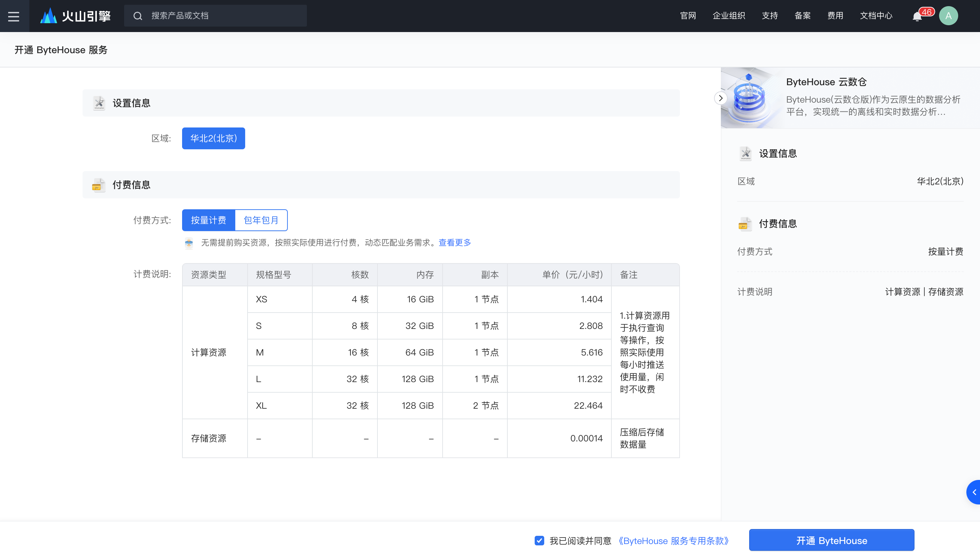Open the ByteHouse 服务专用条款 link
The width and height of the screenshot is (980, 559).
[x=673, y=541]
